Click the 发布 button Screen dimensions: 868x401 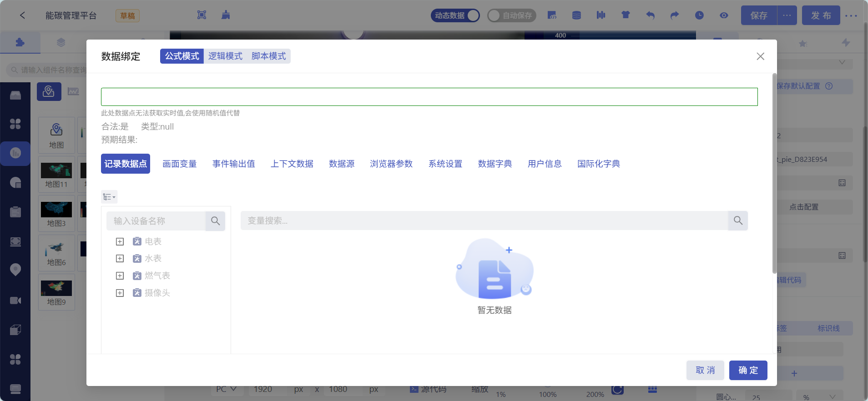tap(821, 15)
